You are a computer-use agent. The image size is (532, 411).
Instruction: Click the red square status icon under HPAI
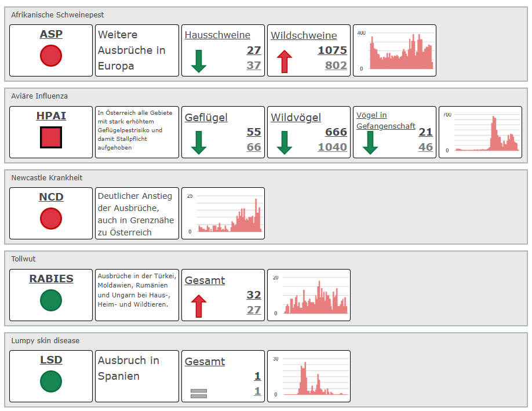coord(51,137)
